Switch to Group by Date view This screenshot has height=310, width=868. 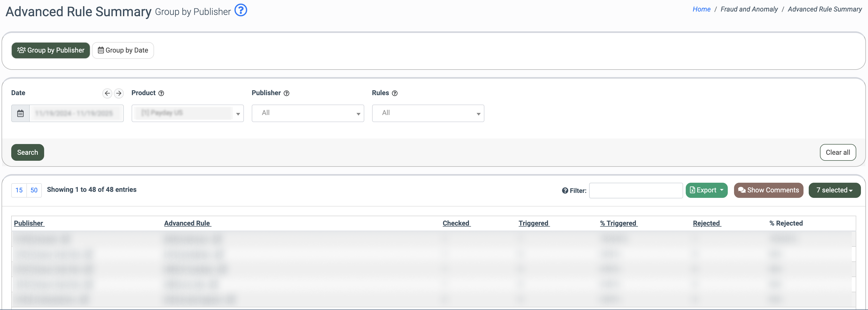(123, 50)
